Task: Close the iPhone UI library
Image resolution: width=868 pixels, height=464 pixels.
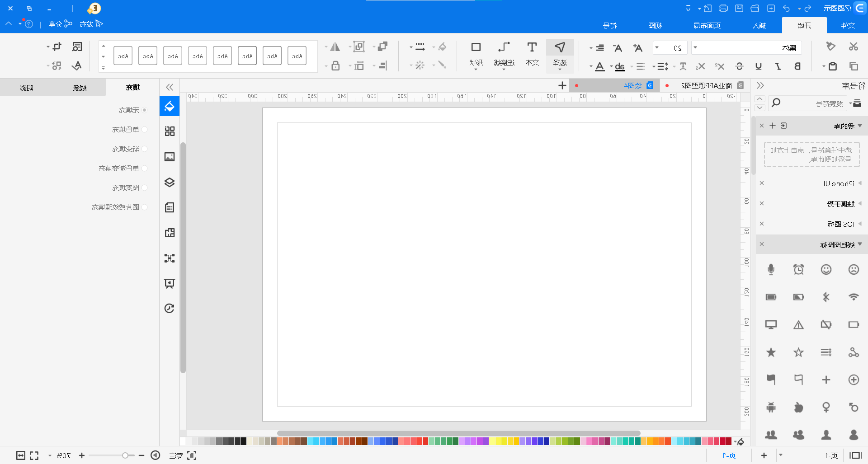Action: (x=762, y=183)
